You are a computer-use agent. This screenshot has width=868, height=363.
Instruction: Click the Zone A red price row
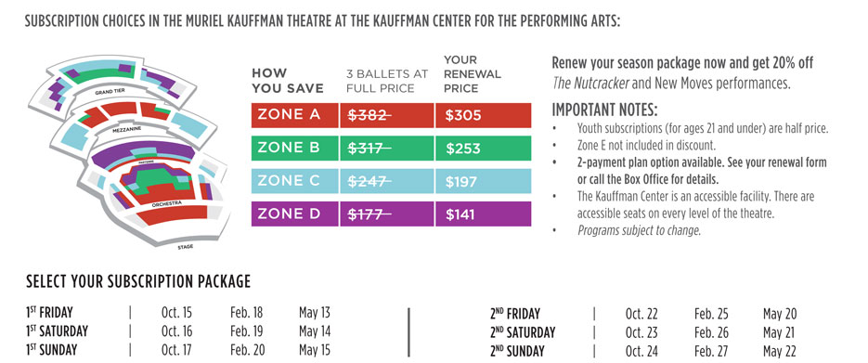(391, 115)
